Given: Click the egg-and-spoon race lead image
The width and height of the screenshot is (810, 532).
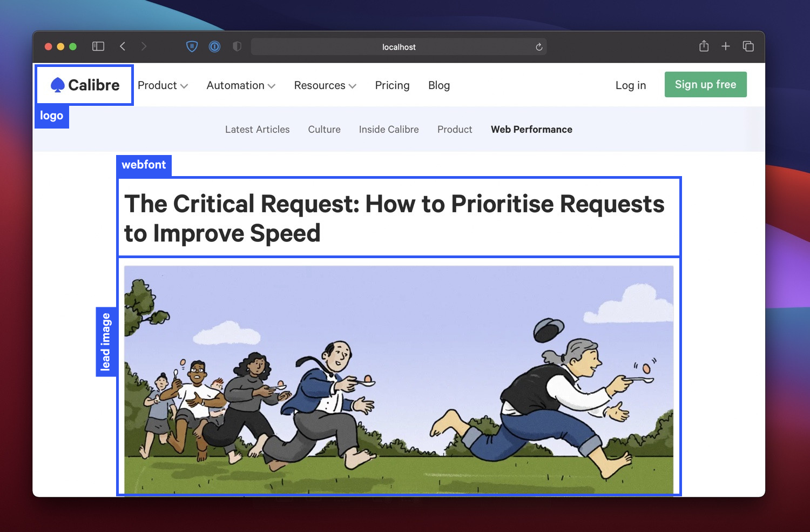Looking at the screenshot, I should coord(399,376).
